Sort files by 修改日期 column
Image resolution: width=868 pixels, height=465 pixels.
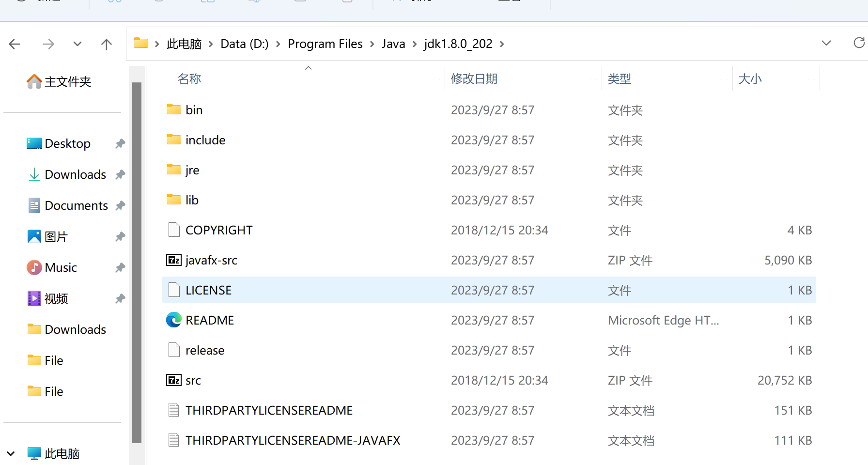click(474, 79)
